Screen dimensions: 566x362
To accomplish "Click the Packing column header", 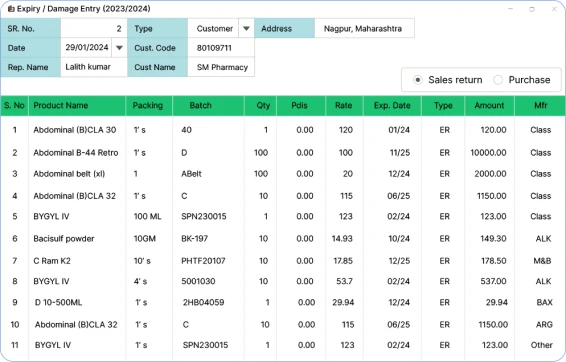I will coord(149,105).
